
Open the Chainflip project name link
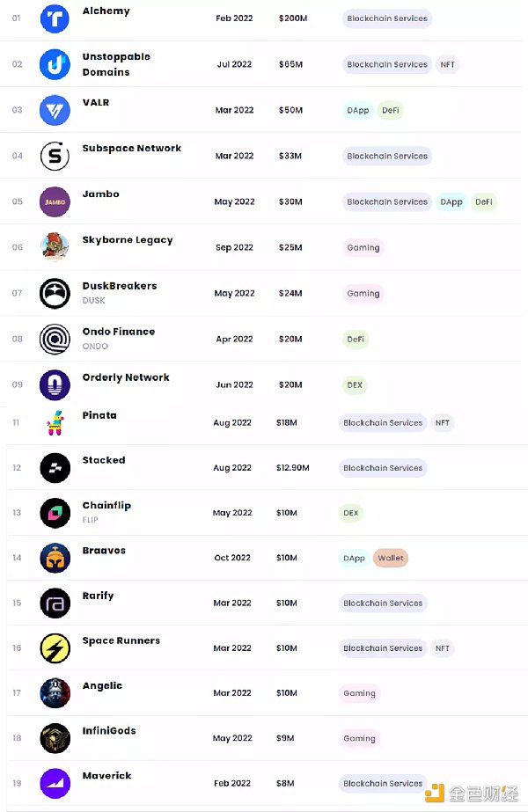point(106,506)
